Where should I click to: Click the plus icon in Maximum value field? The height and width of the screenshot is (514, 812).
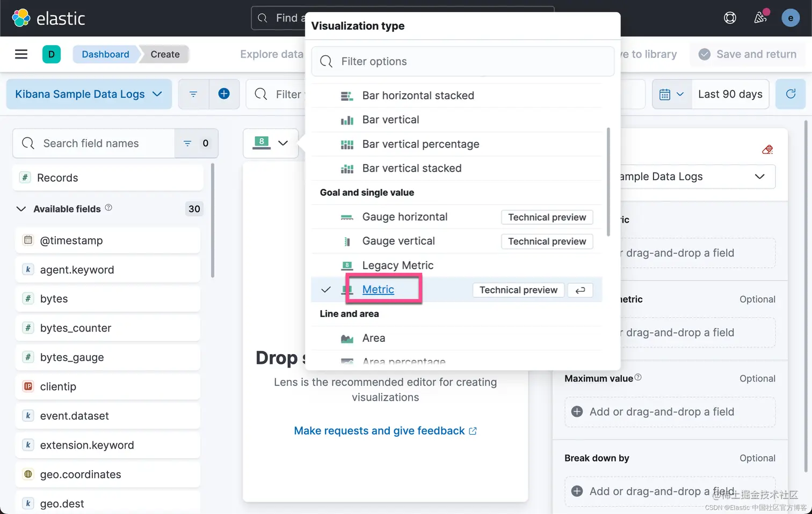(x=577, y=412)
